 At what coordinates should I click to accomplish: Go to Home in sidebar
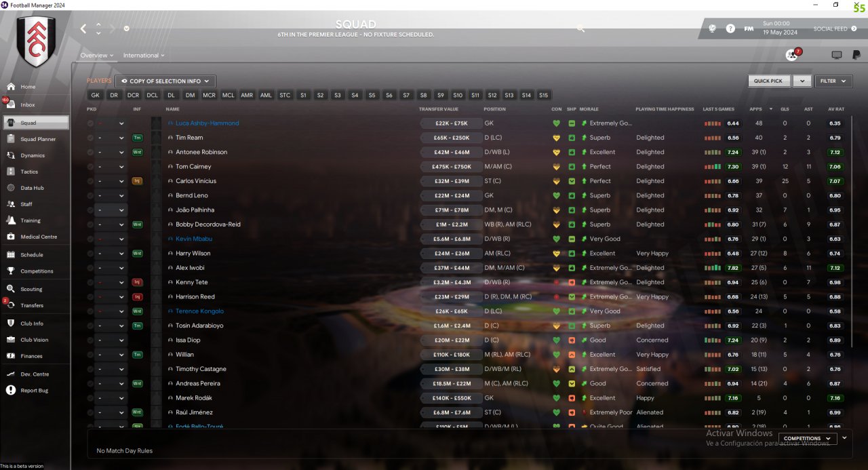coord(35,87)
